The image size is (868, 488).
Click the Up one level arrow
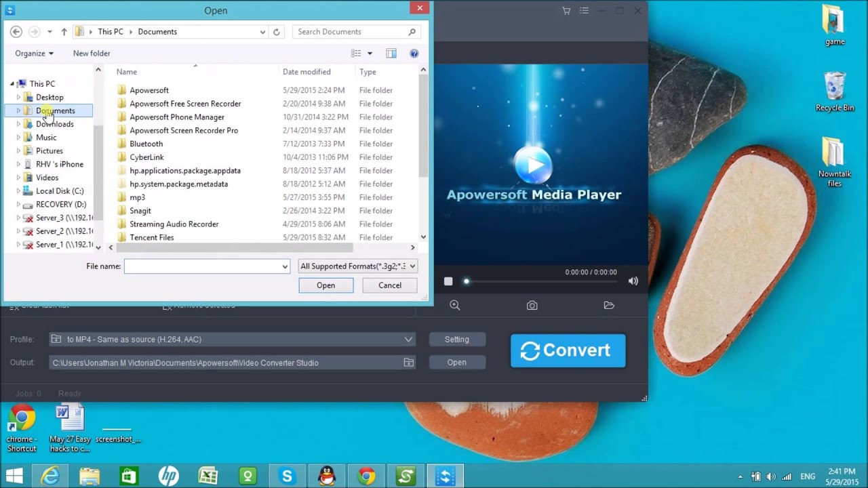pos(64,32)
